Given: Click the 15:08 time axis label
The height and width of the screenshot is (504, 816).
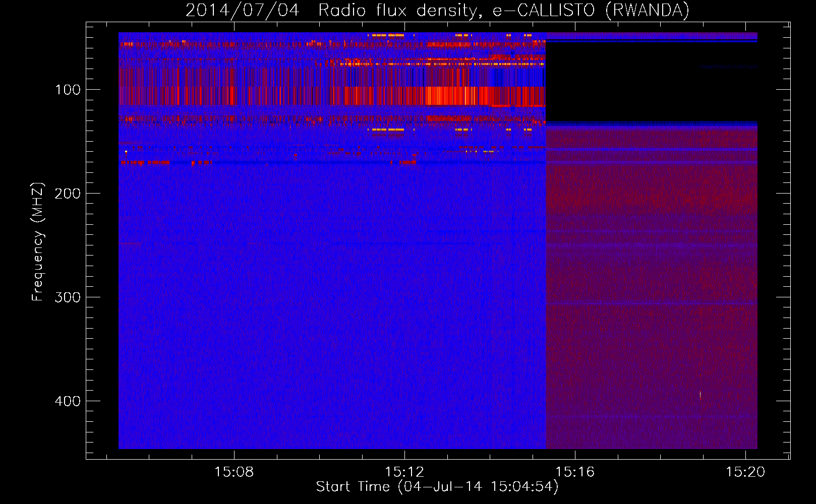Looking at the screenshot, I should tap(234, 472).
